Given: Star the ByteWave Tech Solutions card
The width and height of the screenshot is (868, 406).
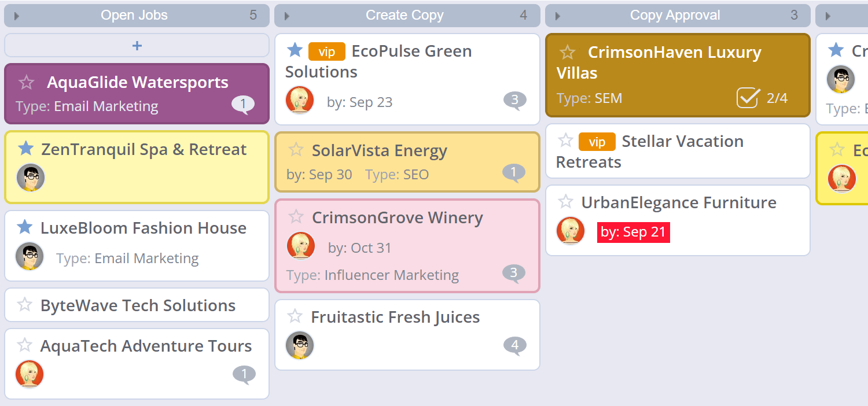Looking at the screenshot, I should click(24, 305).
